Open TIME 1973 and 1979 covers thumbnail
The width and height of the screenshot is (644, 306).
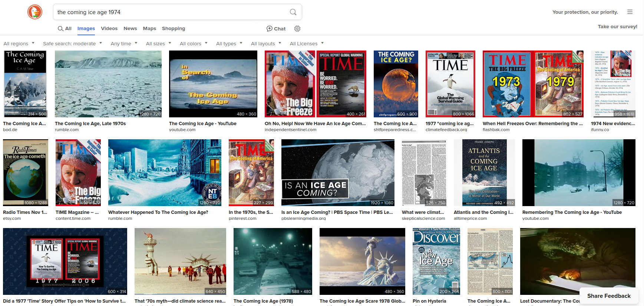point(533,84)
